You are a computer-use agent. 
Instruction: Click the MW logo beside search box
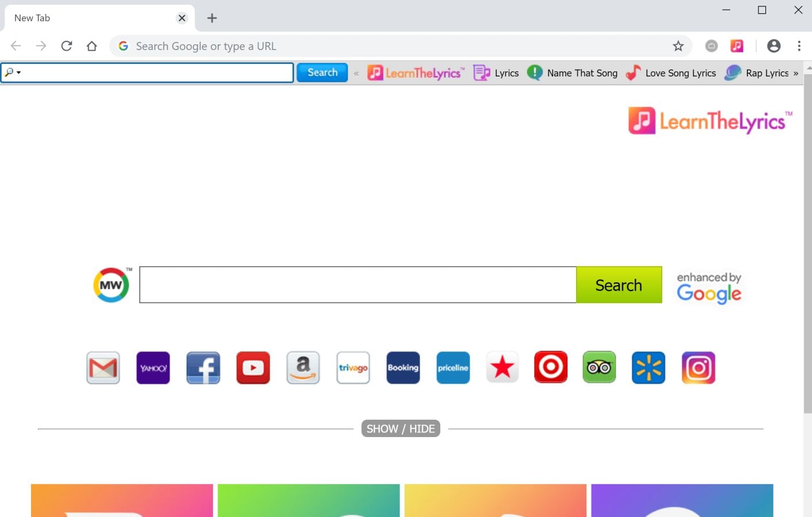point(112,285)
